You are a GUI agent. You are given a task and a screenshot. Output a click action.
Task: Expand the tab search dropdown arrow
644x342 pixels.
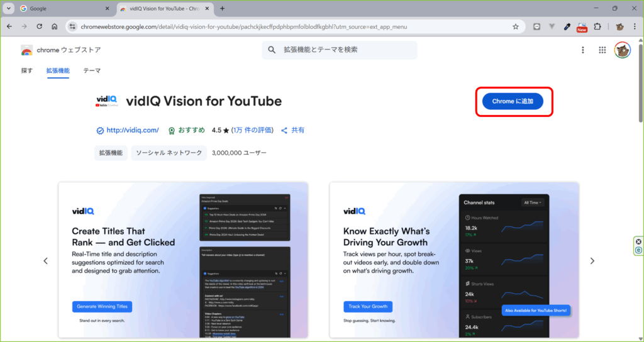[9, 9]
